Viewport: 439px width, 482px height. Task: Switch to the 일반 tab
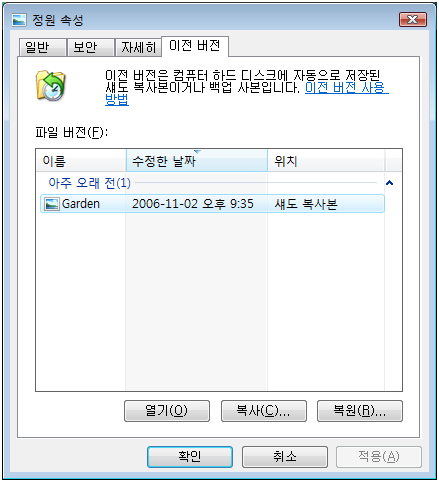point(42,47)
